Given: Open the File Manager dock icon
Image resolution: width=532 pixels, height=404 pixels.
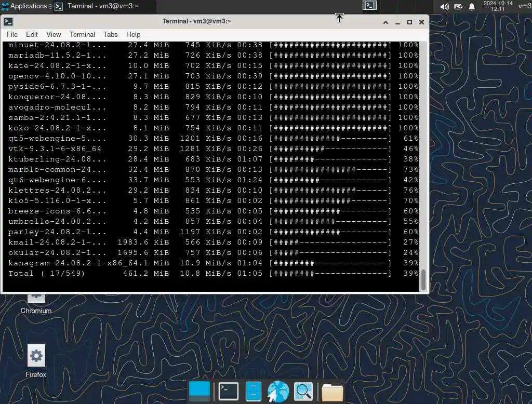Looking at the screenshot, I should click(x=253, y=391).
